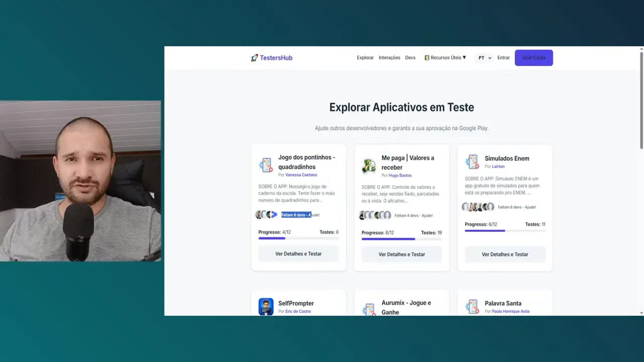Click the Palavra Santa title

click(x=503, y=303)
